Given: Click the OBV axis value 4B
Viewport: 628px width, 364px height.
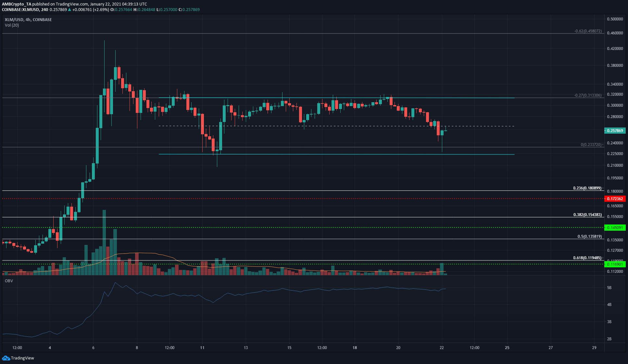Looking at the screenshot, I should click(x=609, y=305).
